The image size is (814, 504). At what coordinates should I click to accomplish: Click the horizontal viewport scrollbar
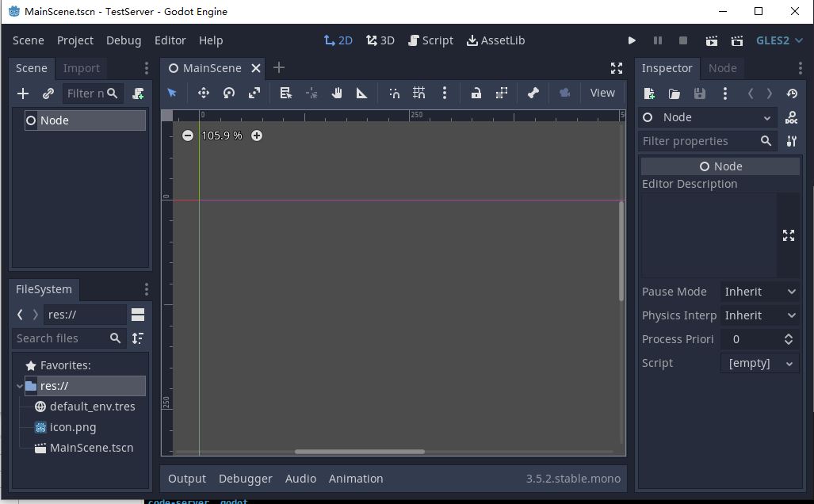tap(360, 452)
